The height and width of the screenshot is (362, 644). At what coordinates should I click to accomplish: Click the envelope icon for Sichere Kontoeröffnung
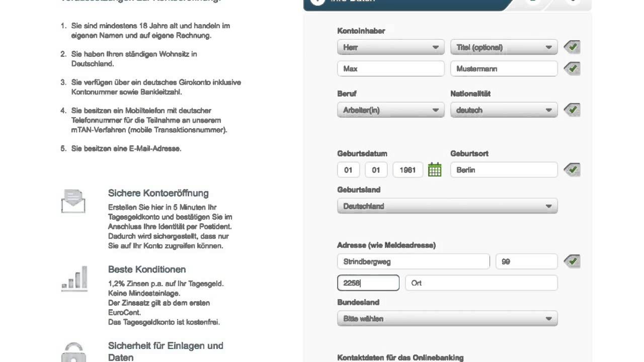(x=73, y=201)
